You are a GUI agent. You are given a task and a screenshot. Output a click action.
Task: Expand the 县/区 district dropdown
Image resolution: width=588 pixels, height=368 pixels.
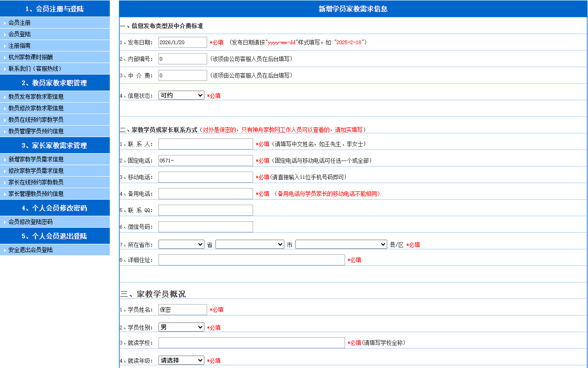click(341, 244)
